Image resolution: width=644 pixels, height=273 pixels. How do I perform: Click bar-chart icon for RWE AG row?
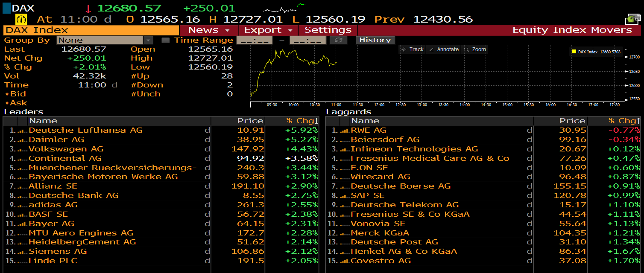point(344,131)
